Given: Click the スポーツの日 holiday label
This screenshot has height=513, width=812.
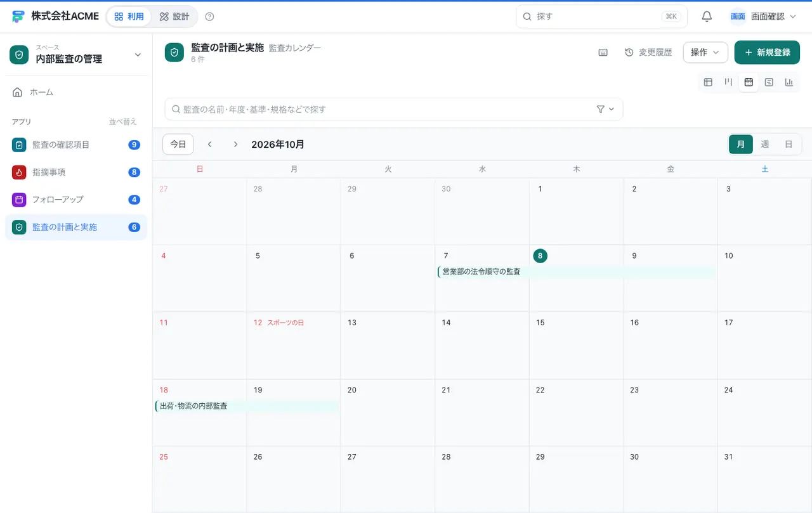Looking at the screenshot, I should point(285,323).
